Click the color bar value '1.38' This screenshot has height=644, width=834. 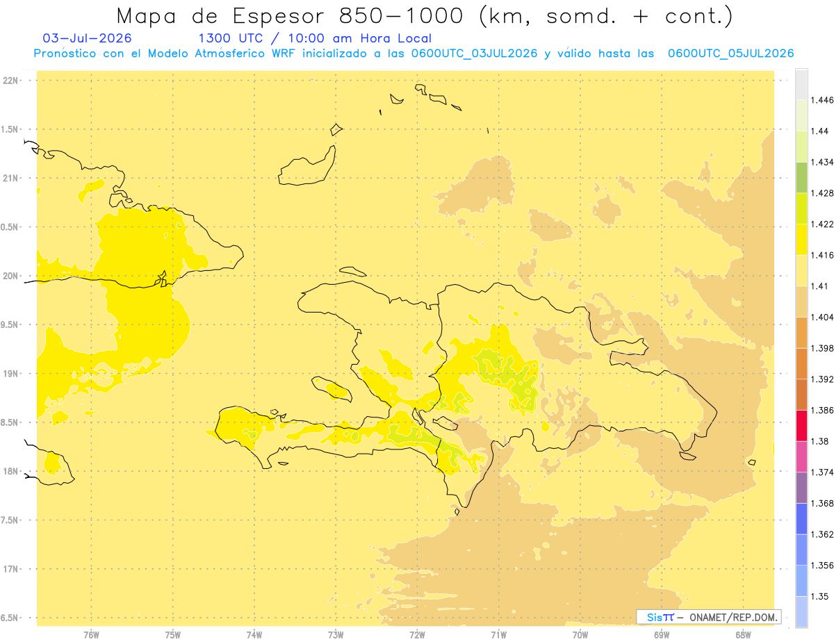click(x=819, y=441)
